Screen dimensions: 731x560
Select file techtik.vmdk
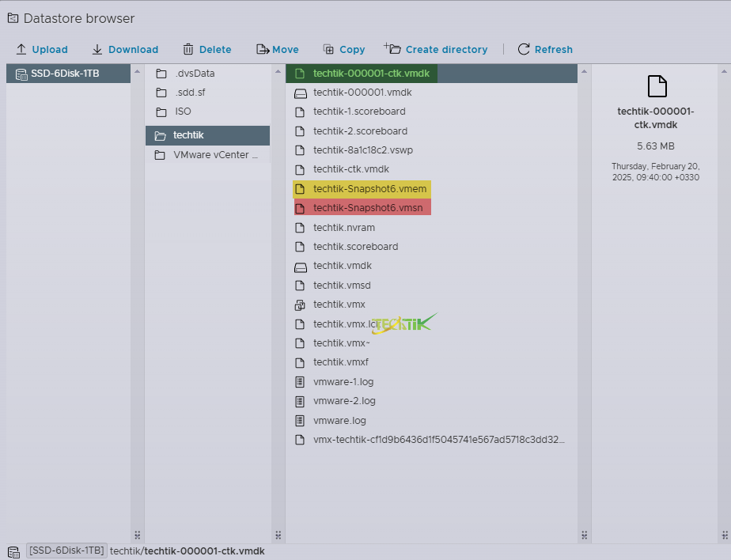pos(343,267)
